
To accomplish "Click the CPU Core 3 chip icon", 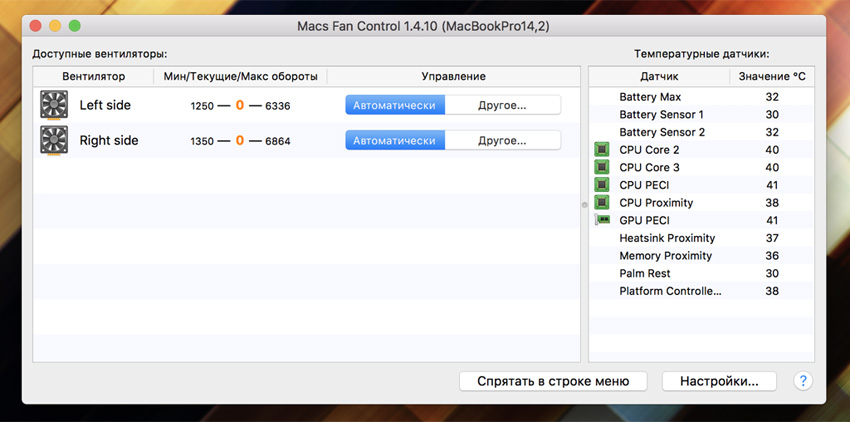I will [x=602, y=167].
